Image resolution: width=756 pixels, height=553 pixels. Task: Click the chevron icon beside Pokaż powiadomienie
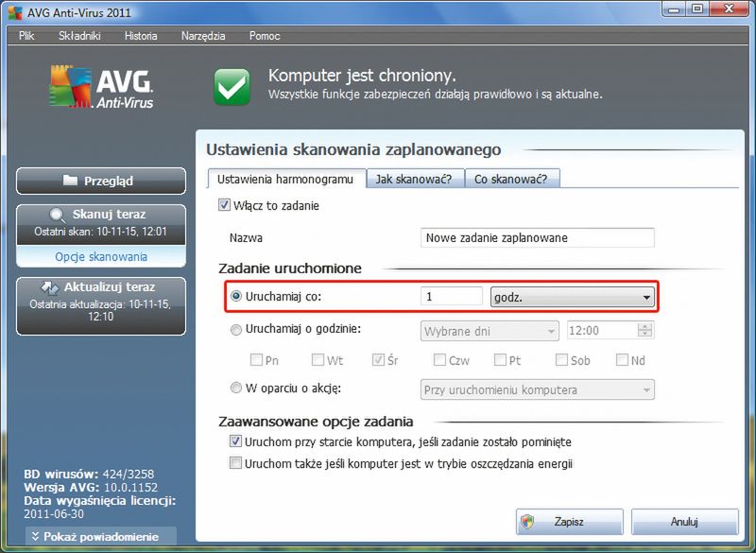[35, 536]
